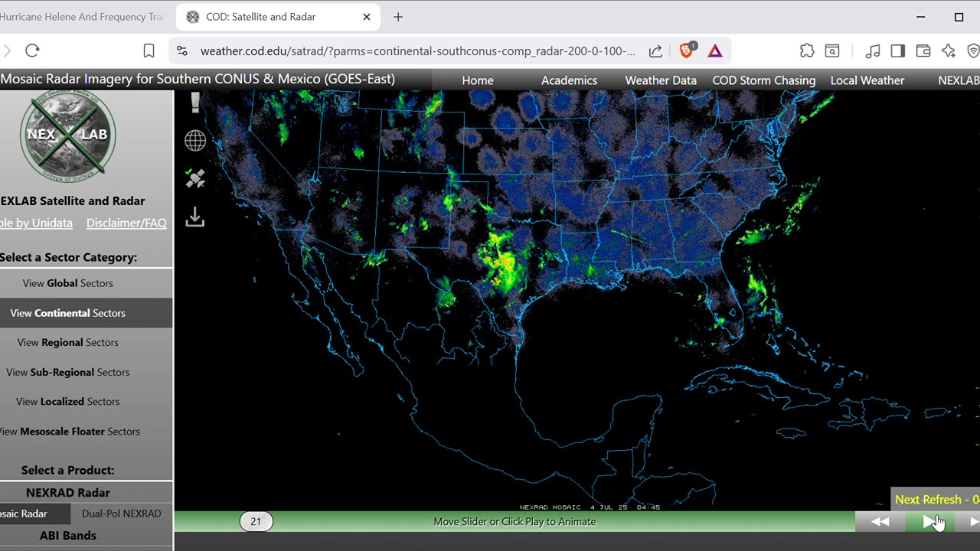Click the Next Refresh countdown label
This screenshot has width=980, height=551.
pos(936,500)
